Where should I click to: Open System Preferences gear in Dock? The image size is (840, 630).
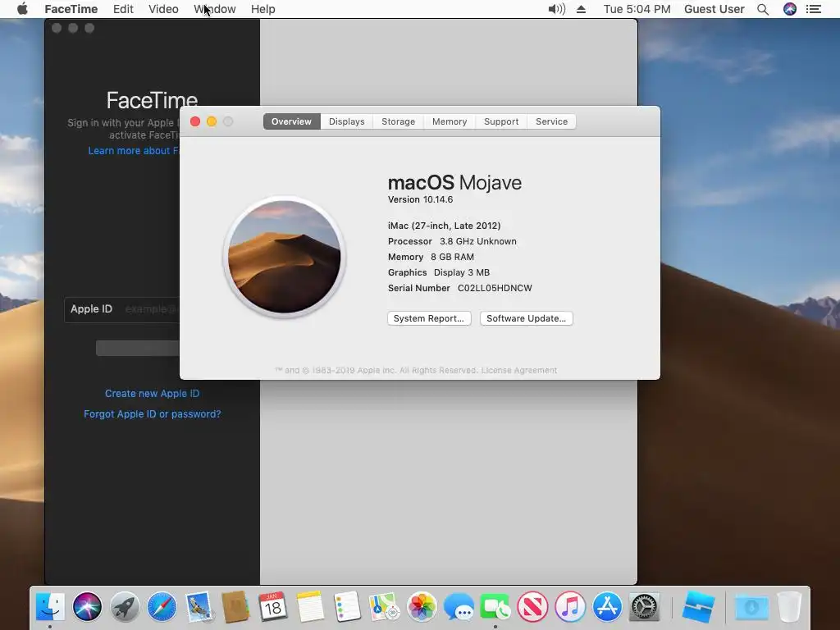tap(645, 607)
